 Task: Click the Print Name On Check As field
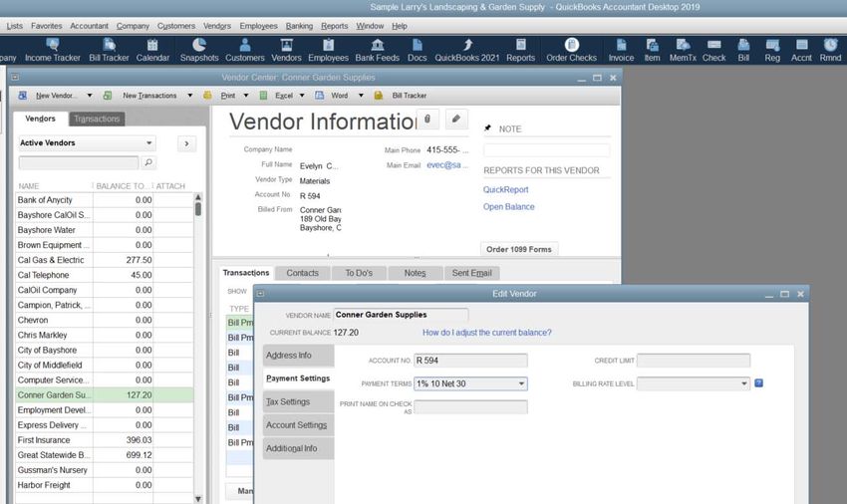click(x=470, y=406)
